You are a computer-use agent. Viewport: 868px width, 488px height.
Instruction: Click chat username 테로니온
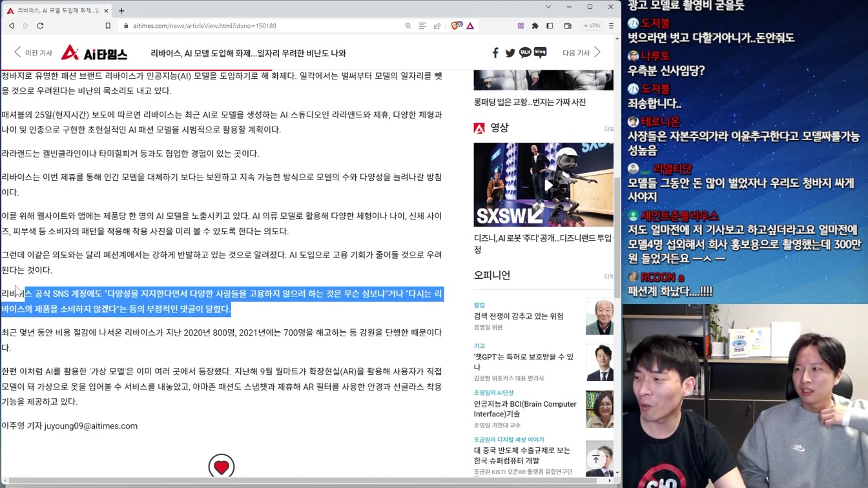(660, 122)
